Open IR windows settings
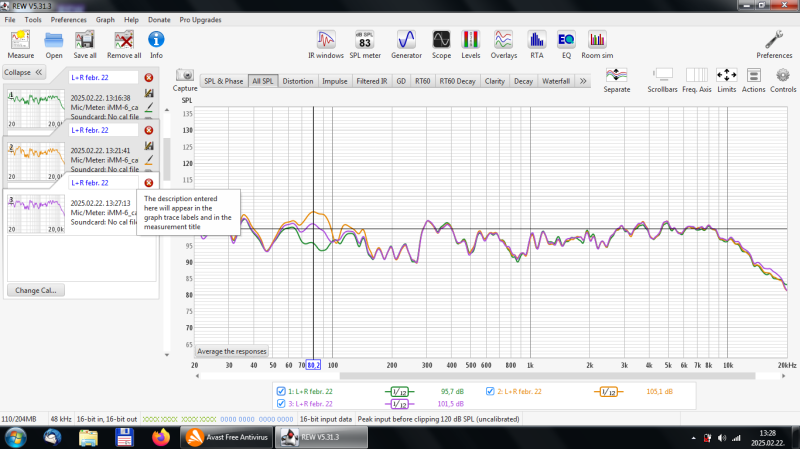This screenshot has height=449, width=800. tap(326, 44)
